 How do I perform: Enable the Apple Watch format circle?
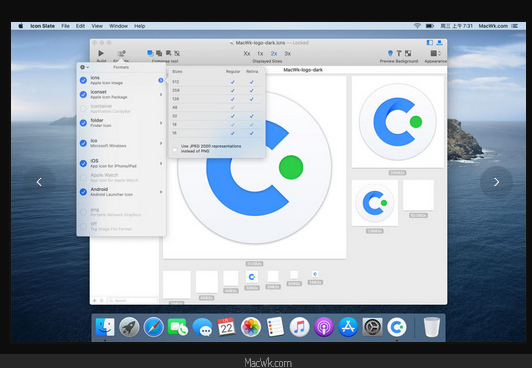[83, 178]
